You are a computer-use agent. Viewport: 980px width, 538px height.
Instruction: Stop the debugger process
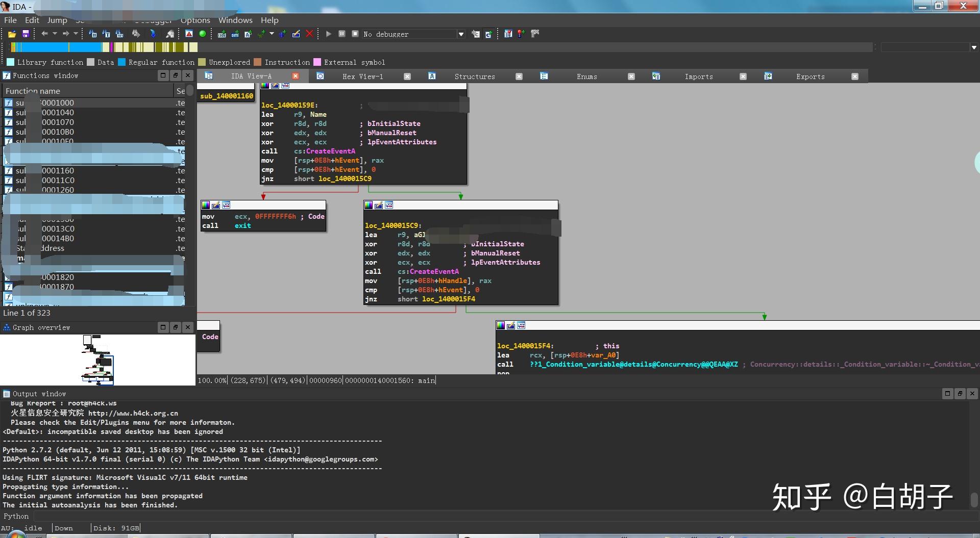(355, 34)
